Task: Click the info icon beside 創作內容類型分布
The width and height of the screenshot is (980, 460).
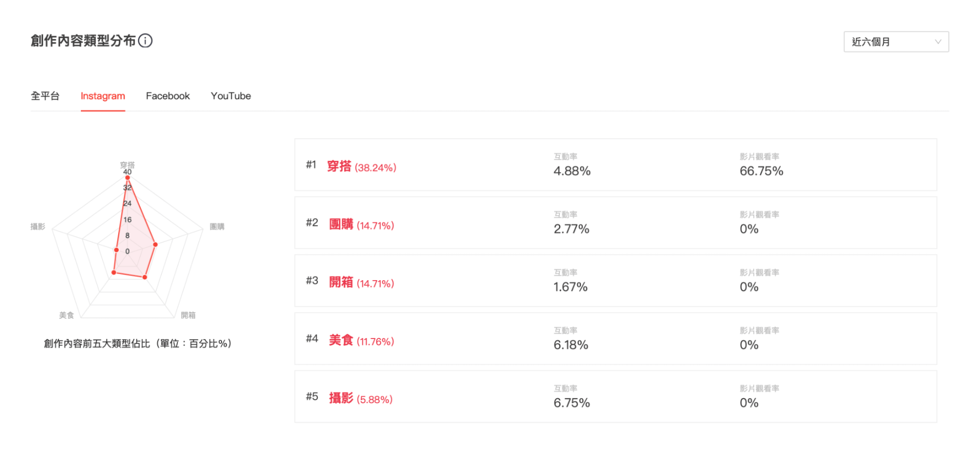Action: (x=145, y=41)
